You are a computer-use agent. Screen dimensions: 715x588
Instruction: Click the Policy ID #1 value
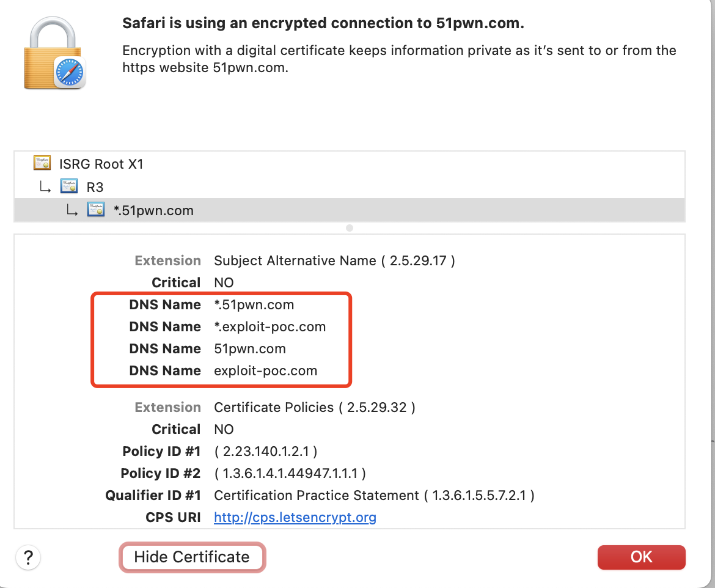point(265,451)
